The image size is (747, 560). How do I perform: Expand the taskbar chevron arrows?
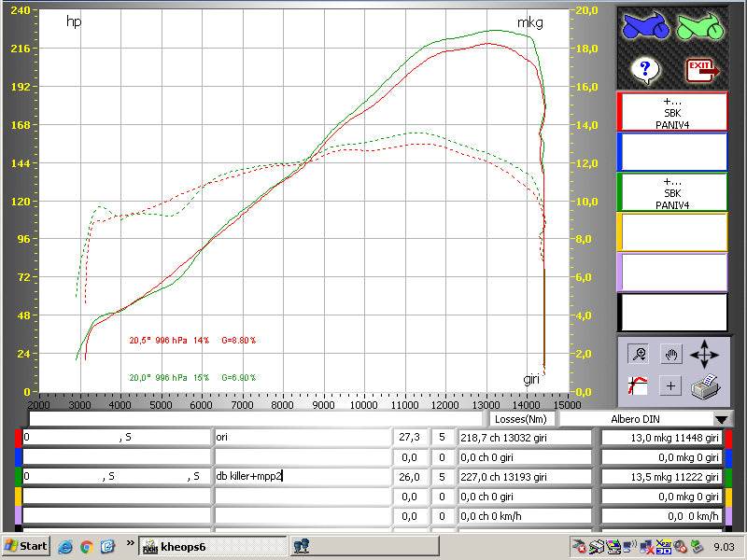point(131,545)
